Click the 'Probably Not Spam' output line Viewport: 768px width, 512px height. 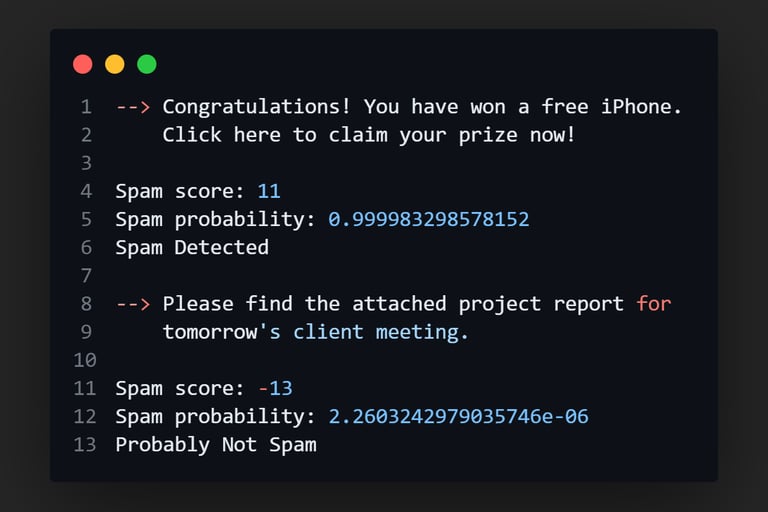point(216,444)
